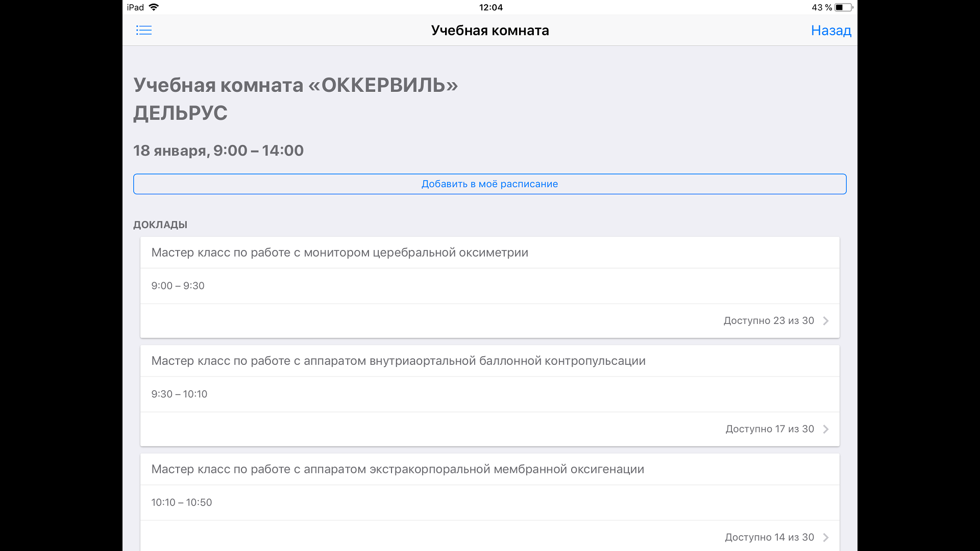
Task: Tap the 18 января date line
Action: pyautogui.click(x=218, y=151)
